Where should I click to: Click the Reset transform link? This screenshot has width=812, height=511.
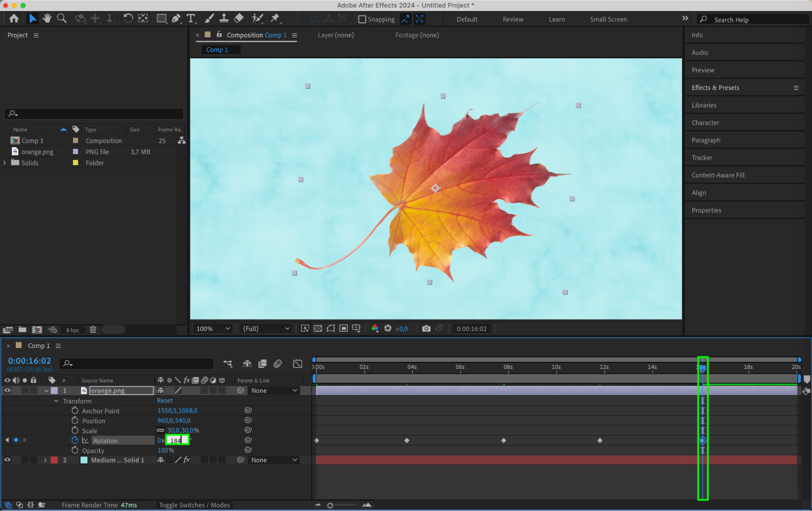click(x=165, y=400)
